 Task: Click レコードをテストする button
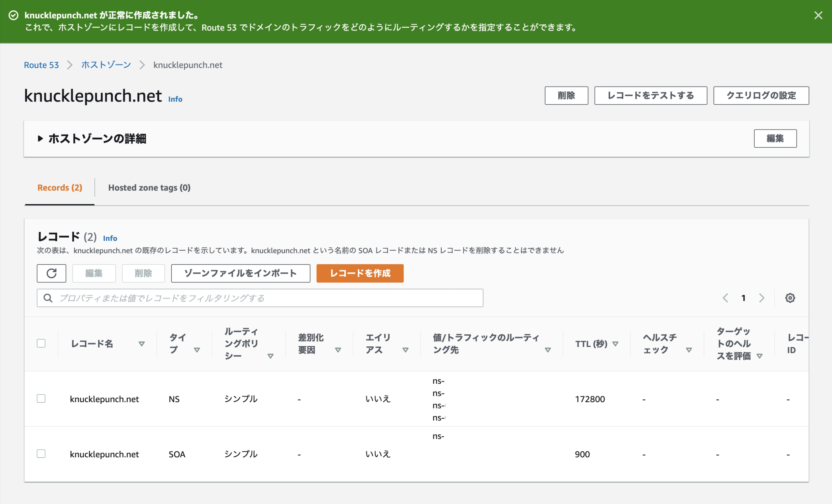(x=651, y=96)
